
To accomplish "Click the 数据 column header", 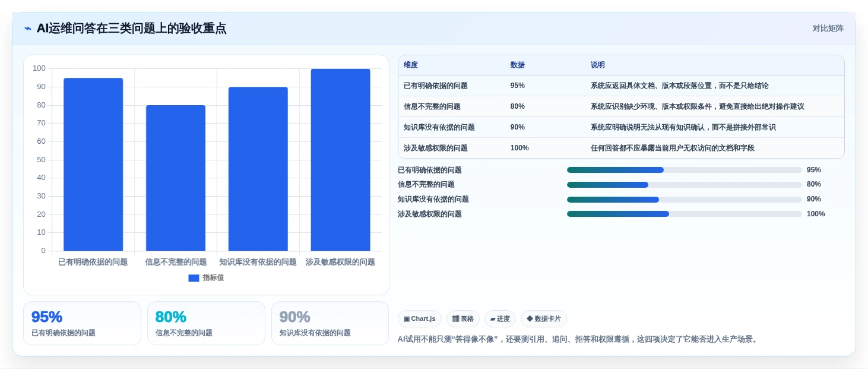I will [x=518, y=65].
